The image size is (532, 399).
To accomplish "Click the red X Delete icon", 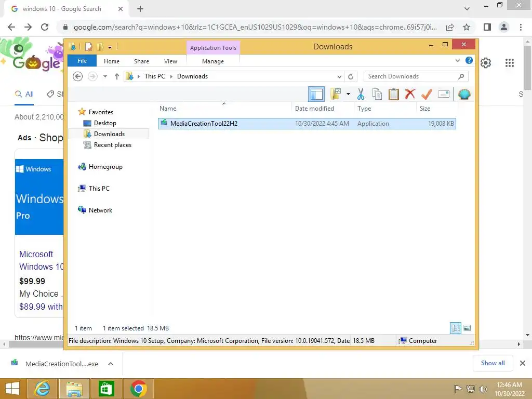I will (x=410, y=94).
